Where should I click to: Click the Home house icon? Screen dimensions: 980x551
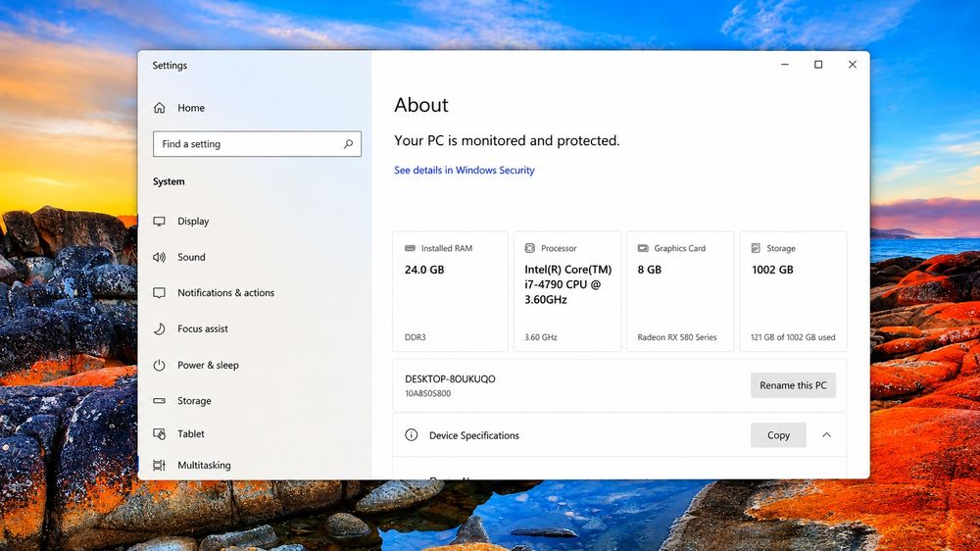160,108
